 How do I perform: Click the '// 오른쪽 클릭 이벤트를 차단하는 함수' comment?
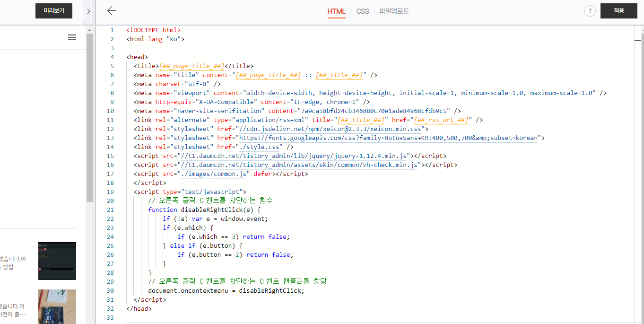210,201
